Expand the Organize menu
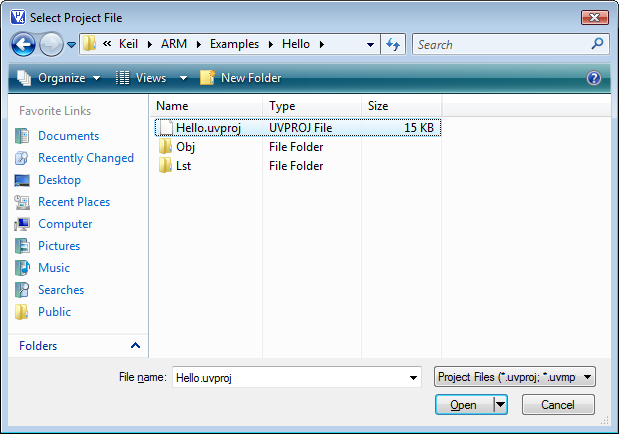The width and height of the screenshot is (619, 434). click(x=59, y=78)
